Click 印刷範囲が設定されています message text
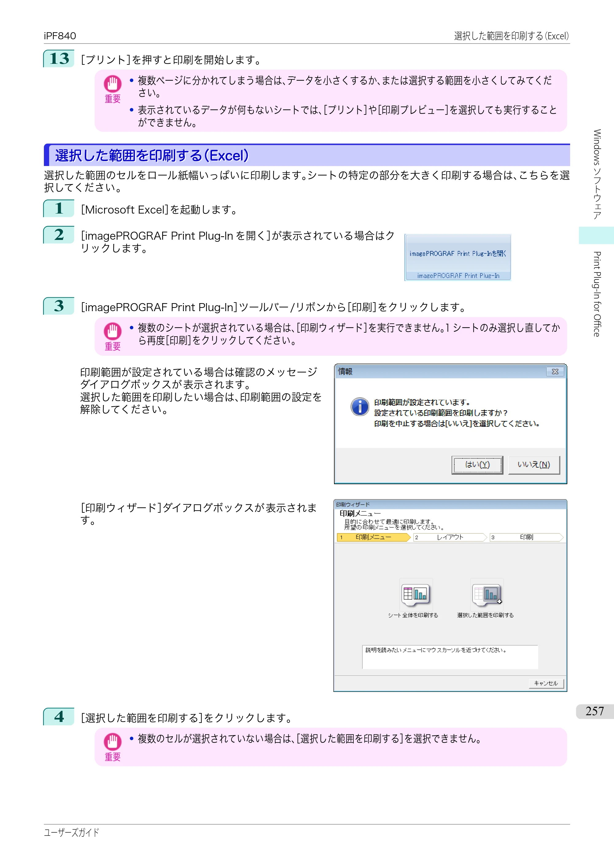 [422, 402]
